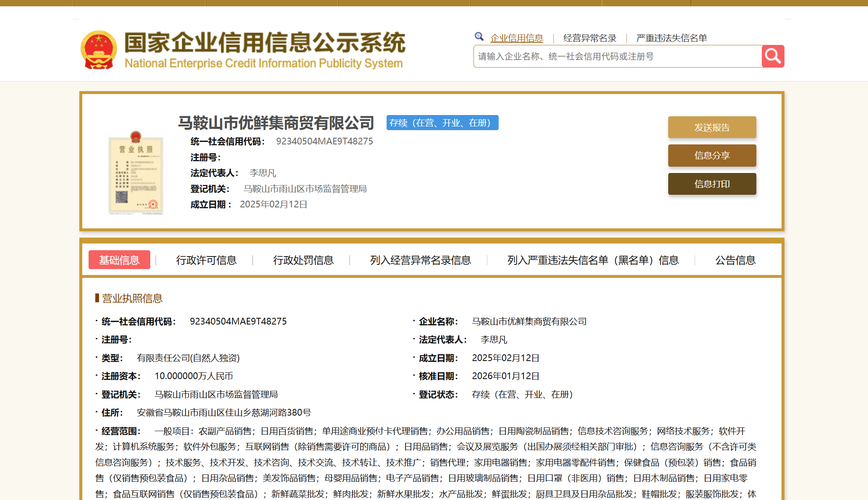Click the 国家企业信用信息公示系统 site title

click(x=265, y=43)
